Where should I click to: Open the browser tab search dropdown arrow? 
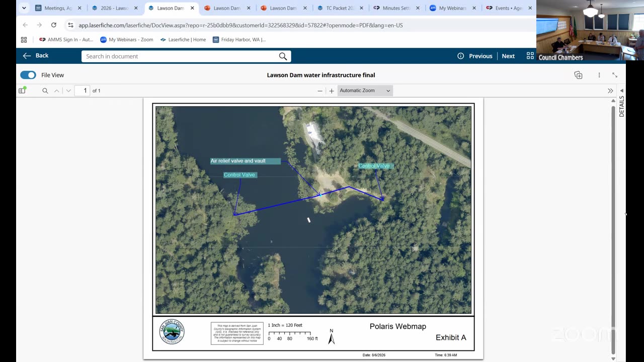click(x=24, y=8)
